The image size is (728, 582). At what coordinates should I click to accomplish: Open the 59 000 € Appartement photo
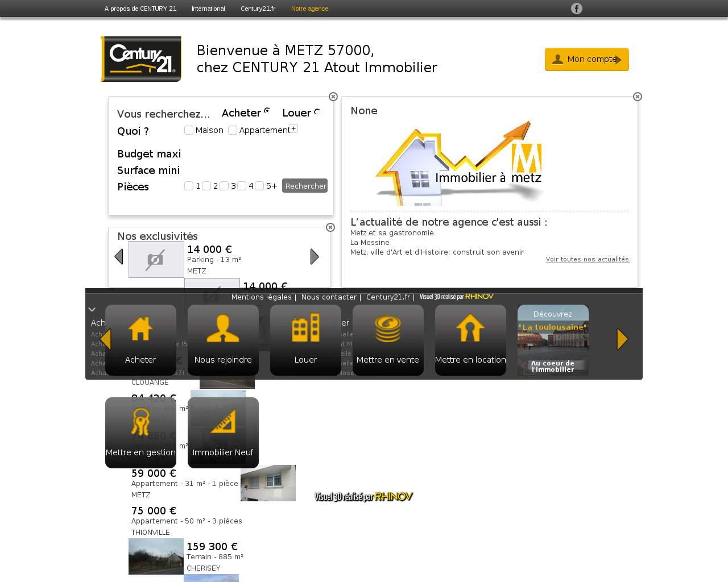(x=268, y=483)
